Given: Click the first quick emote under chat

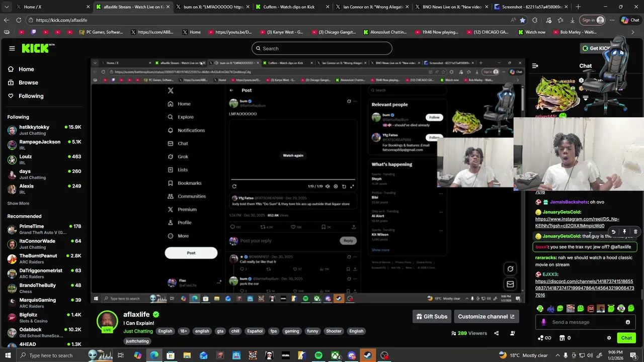Looking at the screenshot, I should (540, 309).
